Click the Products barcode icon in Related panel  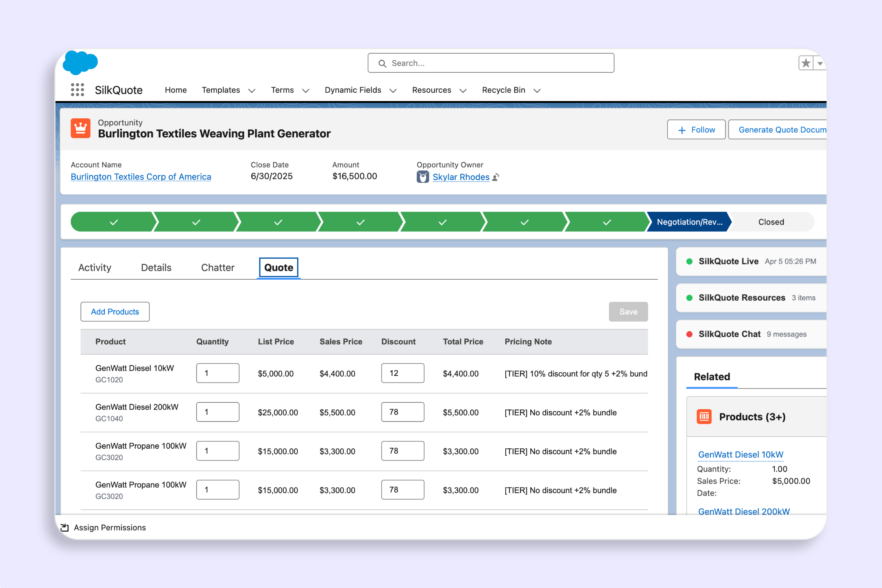pos(704,416)
